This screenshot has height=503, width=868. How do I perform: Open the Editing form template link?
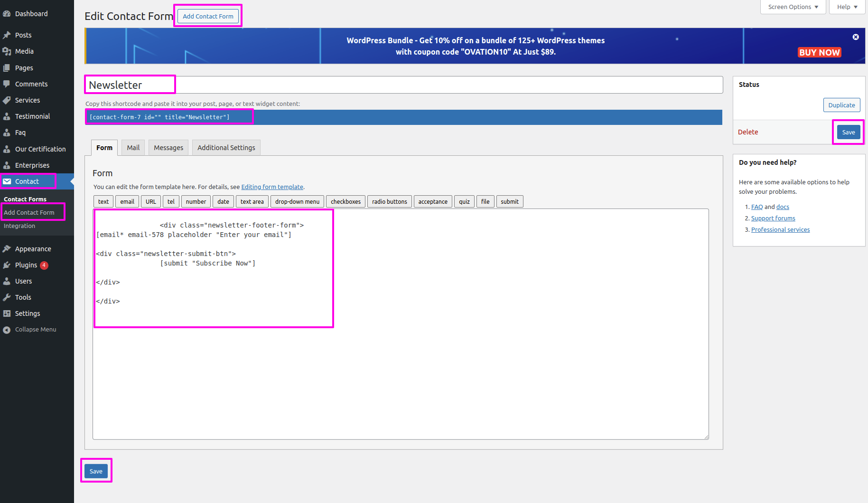coord(272,187)
